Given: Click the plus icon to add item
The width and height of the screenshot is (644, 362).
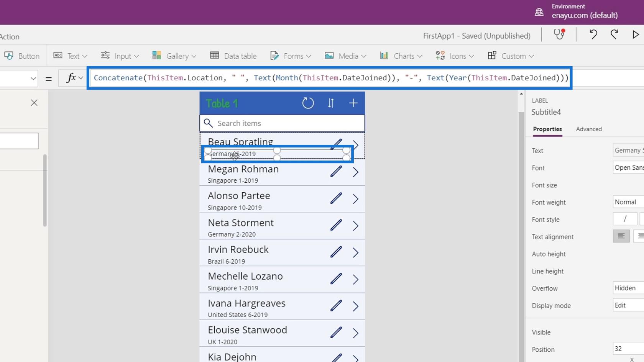Looking at the screenshot, I should tap(353, 103).
